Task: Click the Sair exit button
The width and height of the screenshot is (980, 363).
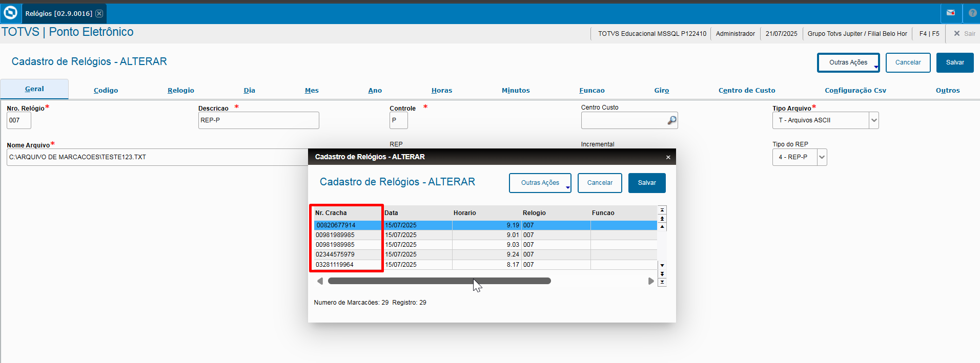Action: click(964, 33)
